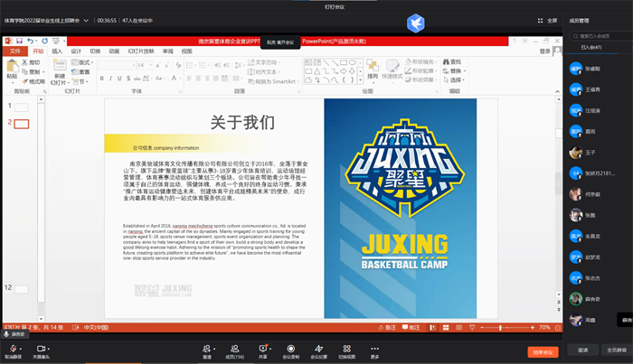Click the fit slide to window icon
This screenshot has height=364, width=633.
coord(558,328)
